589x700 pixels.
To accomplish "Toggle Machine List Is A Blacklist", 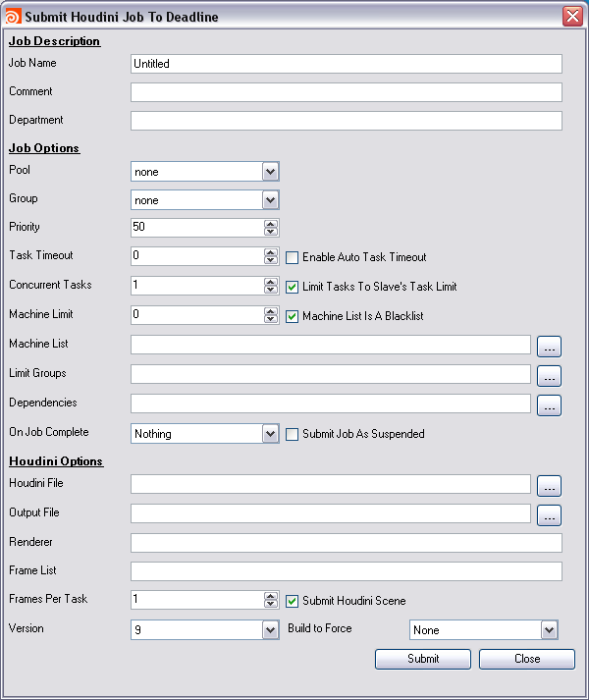I will (x=293, y=316).
